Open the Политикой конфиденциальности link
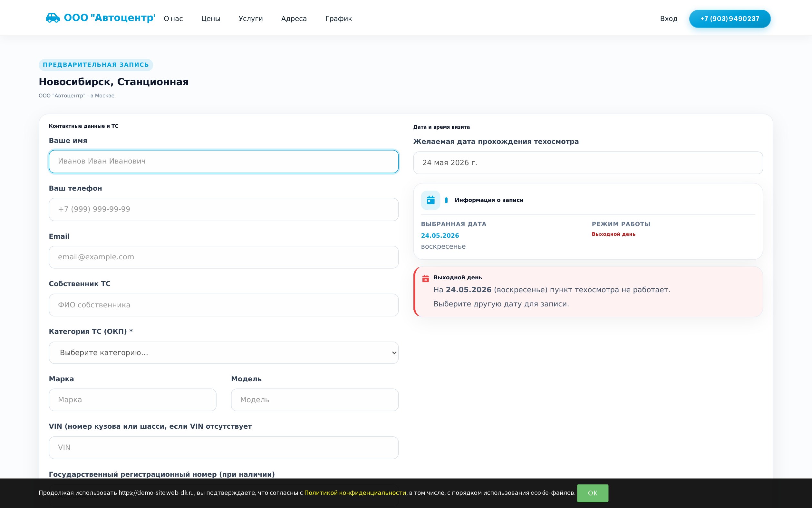The image size is (812, 508). point(355,493)
